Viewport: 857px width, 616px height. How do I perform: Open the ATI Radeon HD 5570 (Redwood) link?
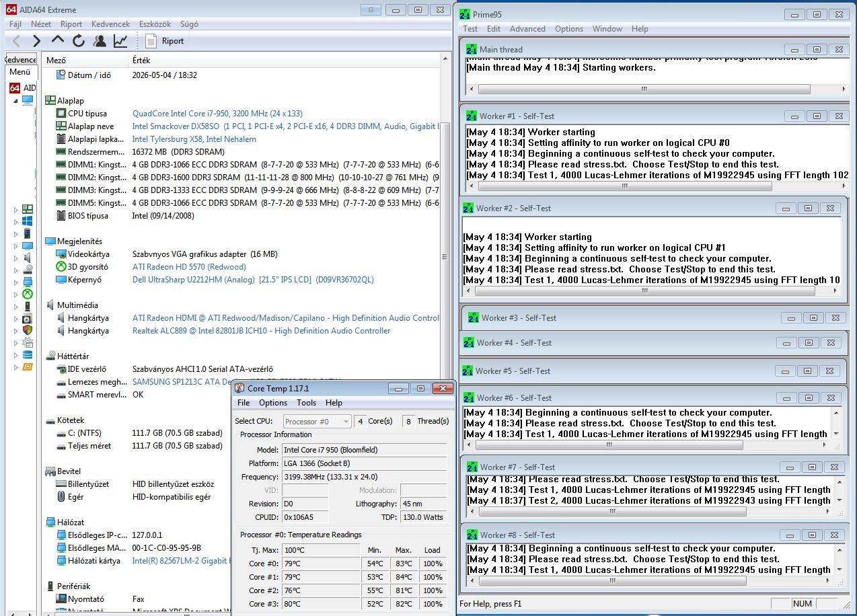189,267
